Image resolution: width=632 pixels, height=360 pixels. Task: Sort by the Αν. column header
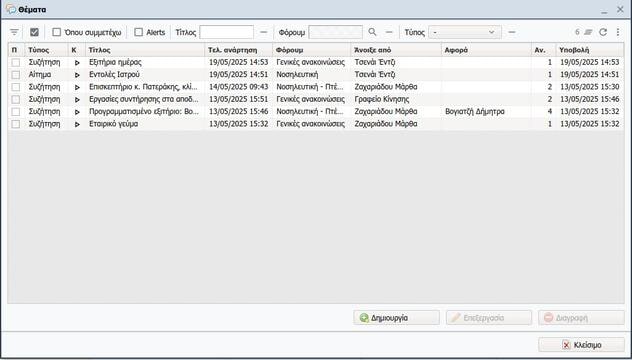543,50
